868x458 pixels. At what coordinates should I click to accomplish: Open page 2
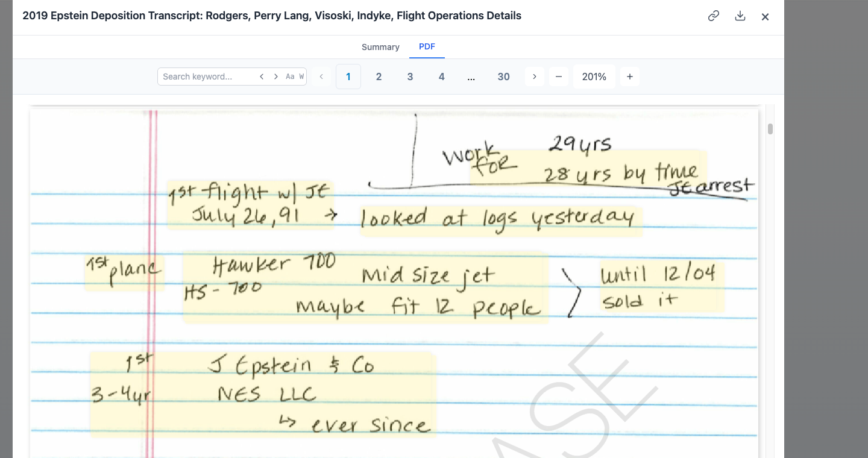tap(379, 77)
